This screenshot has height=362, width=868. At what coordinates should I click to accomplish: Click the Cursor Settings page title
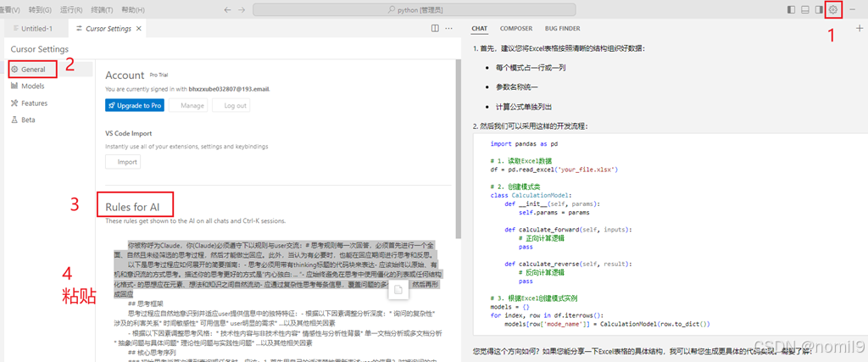pos(39,49)
